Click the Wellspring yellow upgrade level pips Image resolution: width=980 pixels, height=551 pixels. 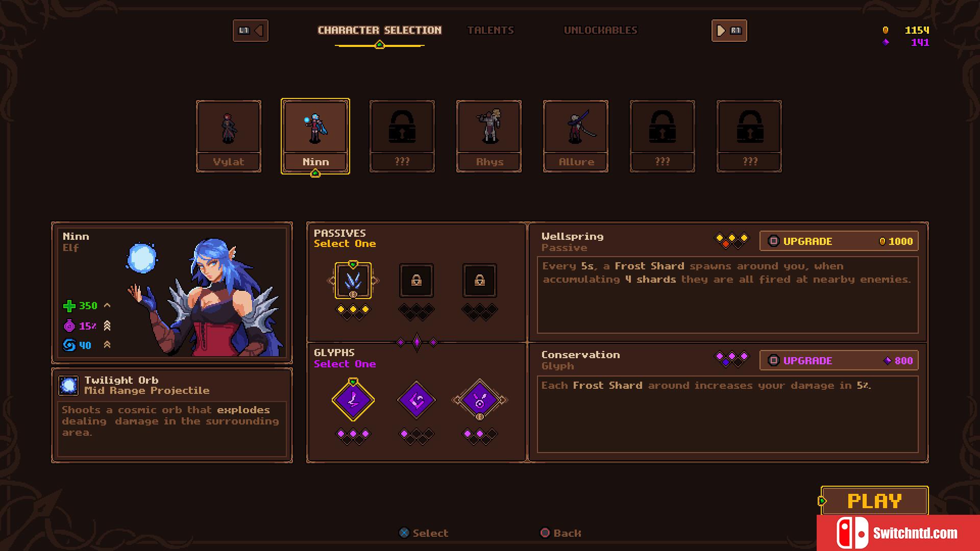(731, 240)
